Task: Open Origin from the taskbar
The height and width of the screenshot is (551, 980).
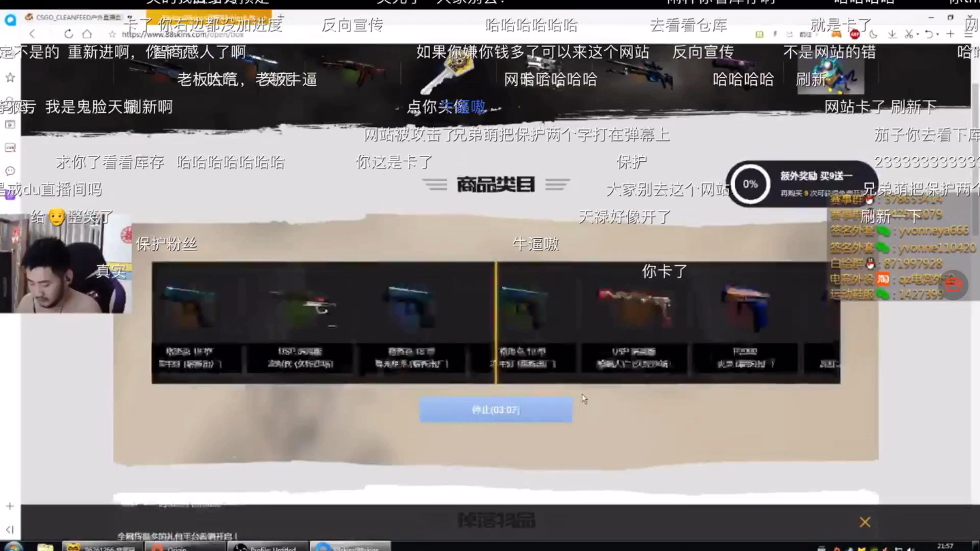Action: (184, 548)
